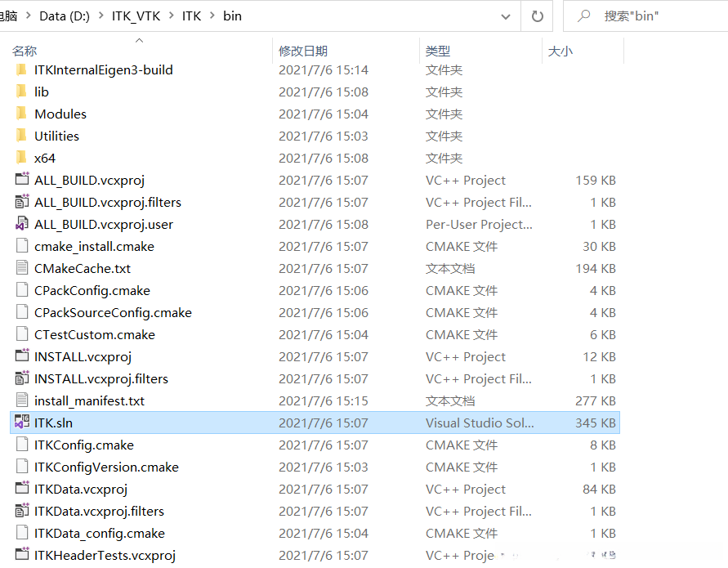Click the install_manifest.txt document icon

[22, 400]
